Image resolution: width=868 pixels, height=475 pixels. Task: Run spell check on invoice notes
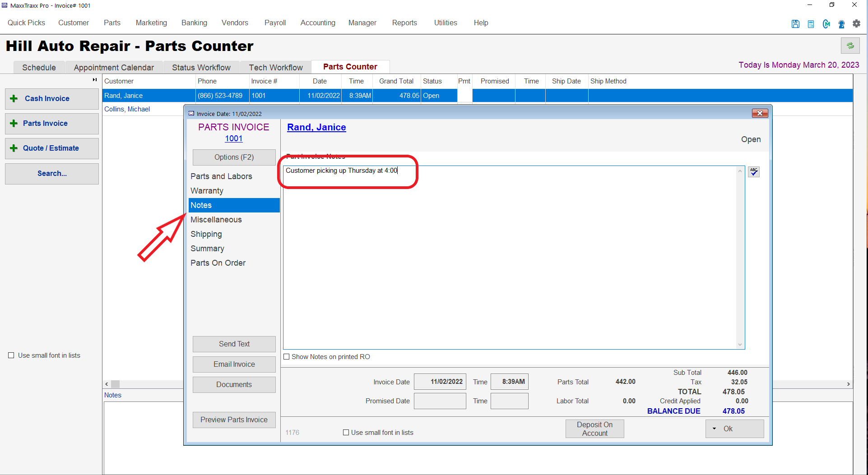pyautogui.click(x=754, y=172)
